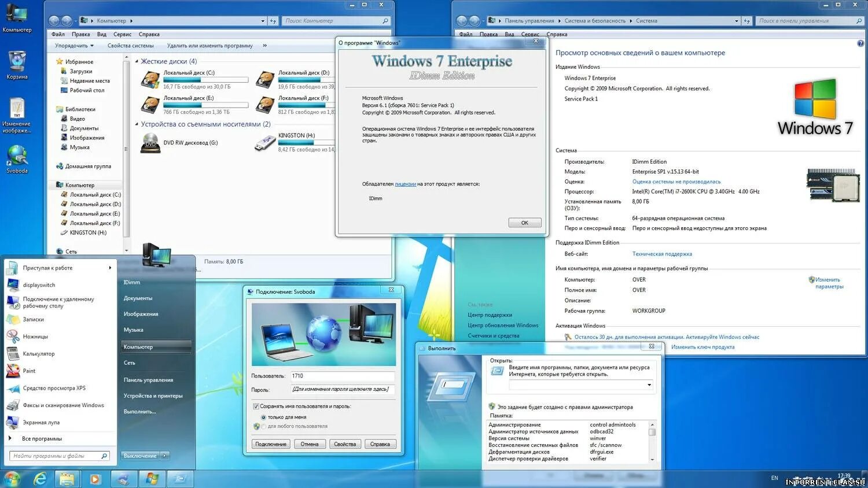Image resolution: width=868 pixels, height=488 pixels.
Task: Open address bar dropdown in System window
Action: pos(737,21)
